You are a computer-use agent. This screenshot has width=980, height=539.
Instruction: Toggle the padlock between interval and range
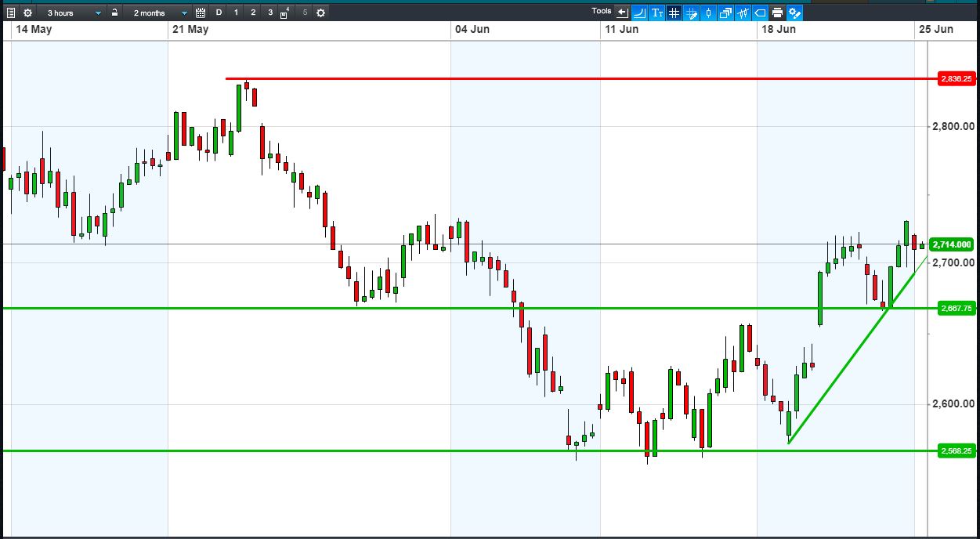114,13
